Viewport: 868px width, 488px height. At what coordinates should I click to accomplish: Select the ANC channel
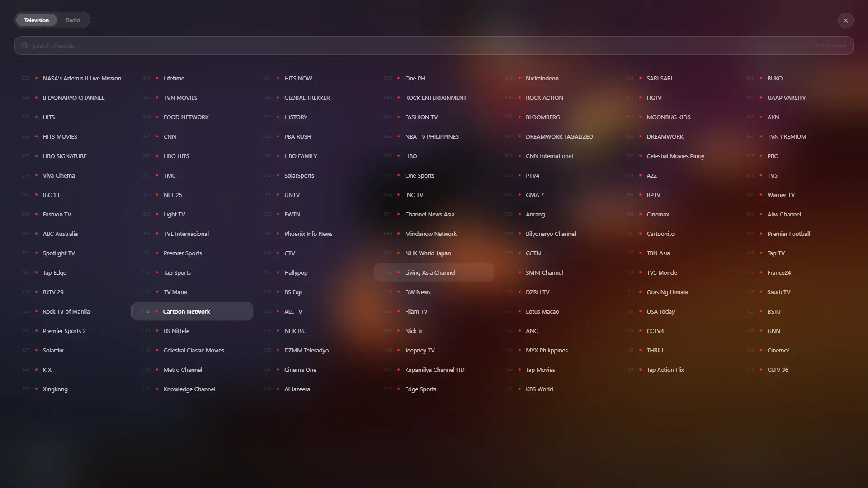554,331
